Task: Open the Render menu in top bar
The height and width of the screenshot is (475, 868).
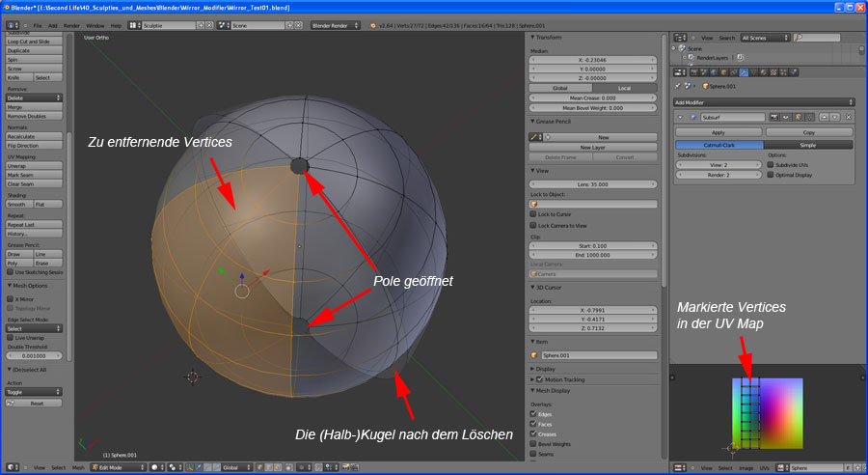Action: 71,24
